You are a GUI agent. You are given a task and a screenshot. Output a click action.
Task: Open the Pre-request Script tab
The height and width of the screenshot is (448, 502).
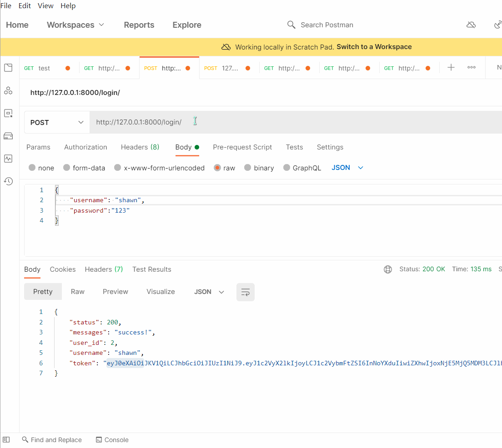click(242, 147)
